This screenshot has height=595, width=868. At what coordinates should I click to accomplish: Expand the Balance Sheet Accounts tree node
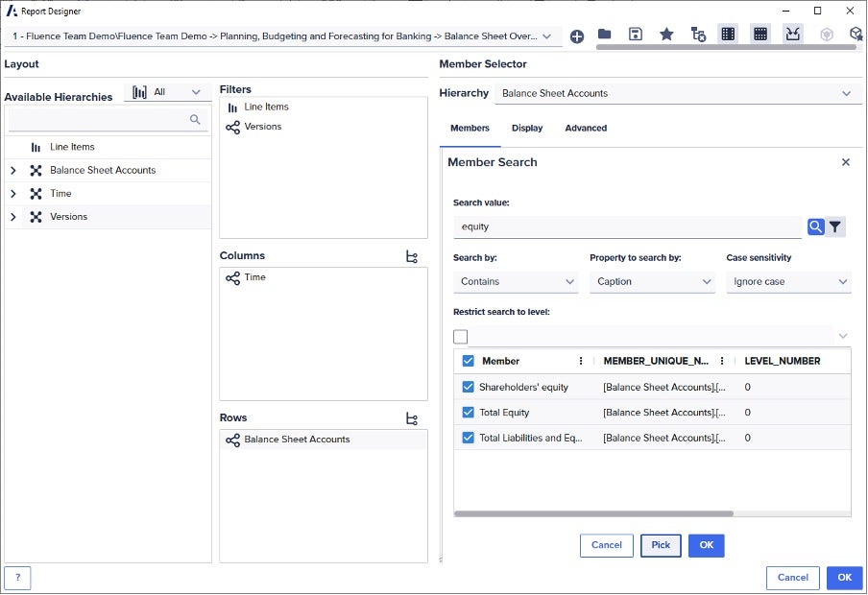point(12,171)
